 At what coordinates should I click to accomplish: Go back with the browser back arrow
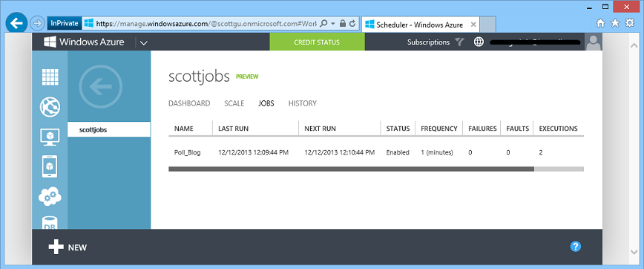click(17, 24)
